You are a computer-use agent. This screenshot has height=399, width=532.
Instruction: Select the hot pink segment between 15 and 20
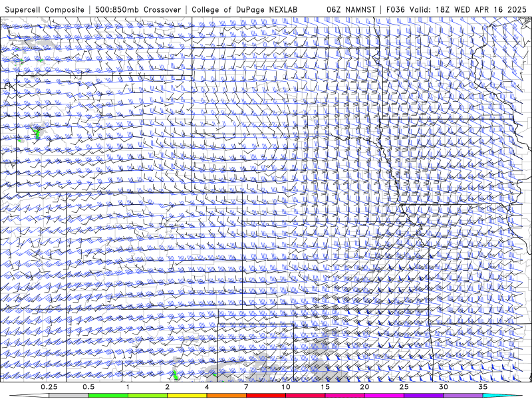coord(344,396)
